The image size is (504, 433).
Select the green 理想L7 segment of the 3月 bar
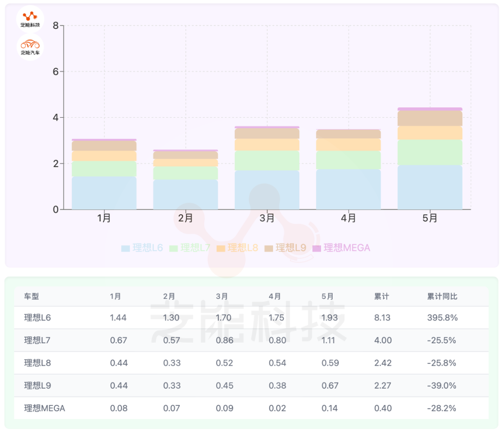click(x=267, y=161)
